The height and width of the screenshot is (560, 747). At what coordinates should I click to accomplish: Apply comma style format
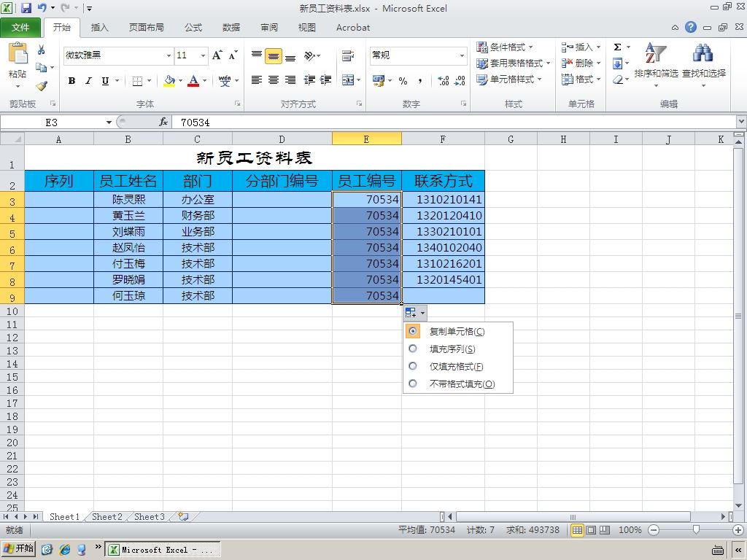(x=420, y=81)
